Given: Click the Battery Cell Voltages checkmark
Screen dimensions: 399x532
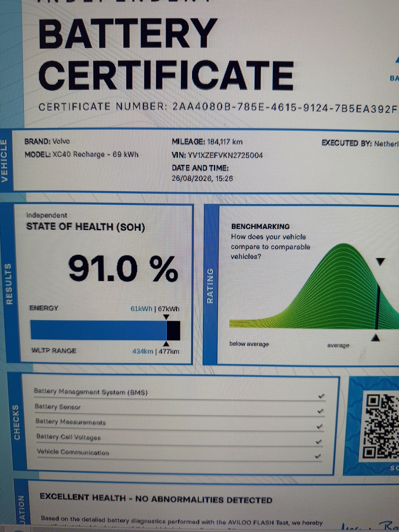Looking at the screenshot, I should [x=319, y=441].
